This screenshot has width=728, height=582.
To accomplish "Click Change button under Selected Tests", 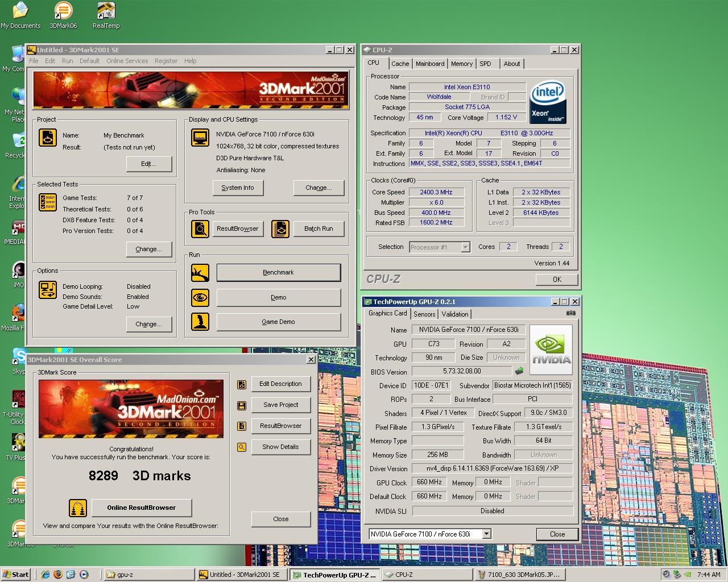I will (x=148, y=249).
